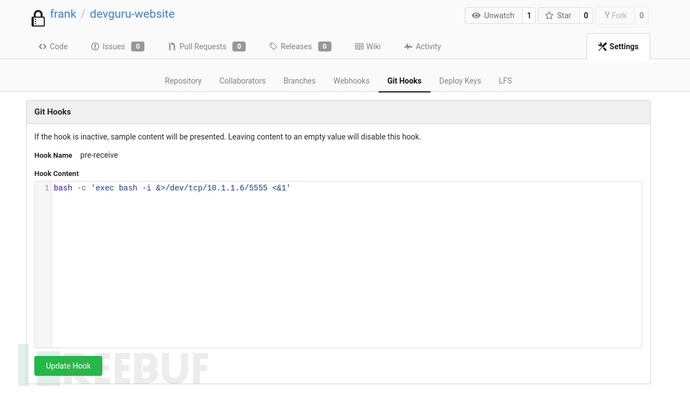Image resolution: width=690 pixels, height=393 pixels.
Task: Click the exclamation icon beside Issues
Action: click(95, 47)
